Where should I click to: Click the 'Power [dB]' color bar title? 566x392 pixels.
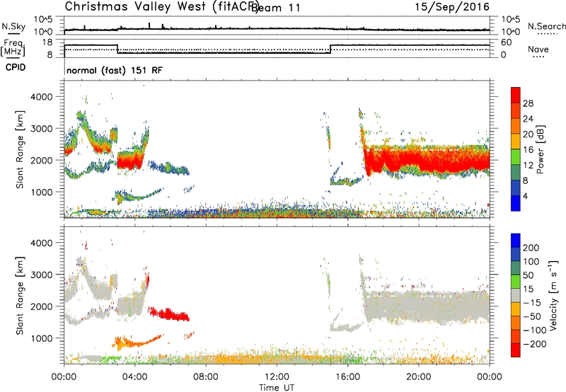tap(541, 149)
